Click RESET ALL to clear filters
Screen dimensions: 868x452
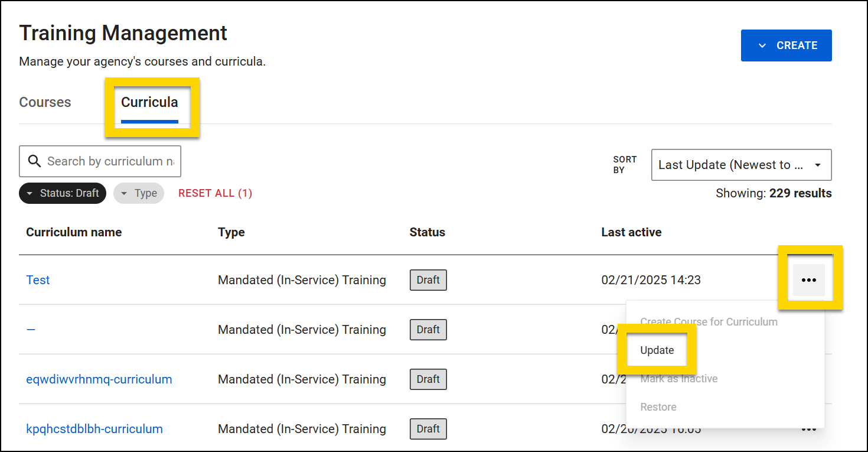215,193
